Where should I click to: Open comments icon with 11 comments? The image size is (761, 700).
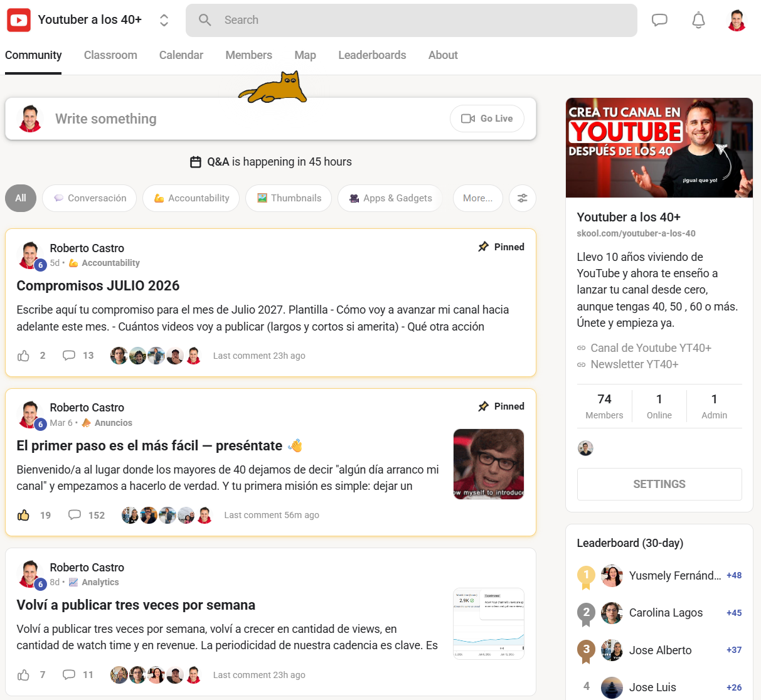(69, 675)
